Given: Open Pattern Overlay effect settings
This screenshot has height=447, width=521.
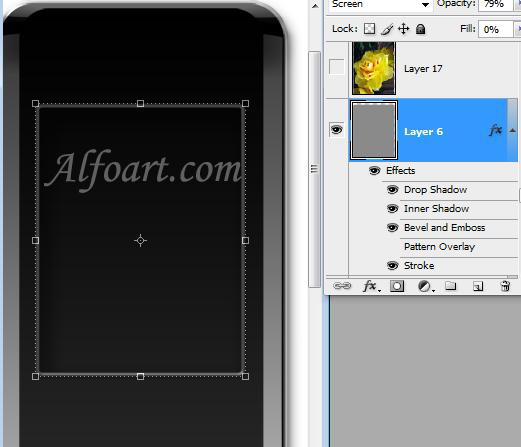Looking at the screenshot, I should [439, 247].
